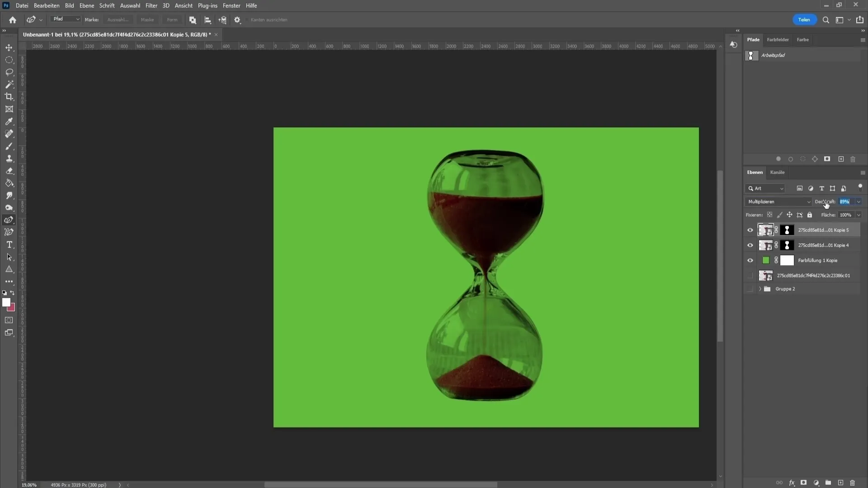Toggle lock transparent pixels
This screenshot has width=868, height=488.
pos(769,215)
